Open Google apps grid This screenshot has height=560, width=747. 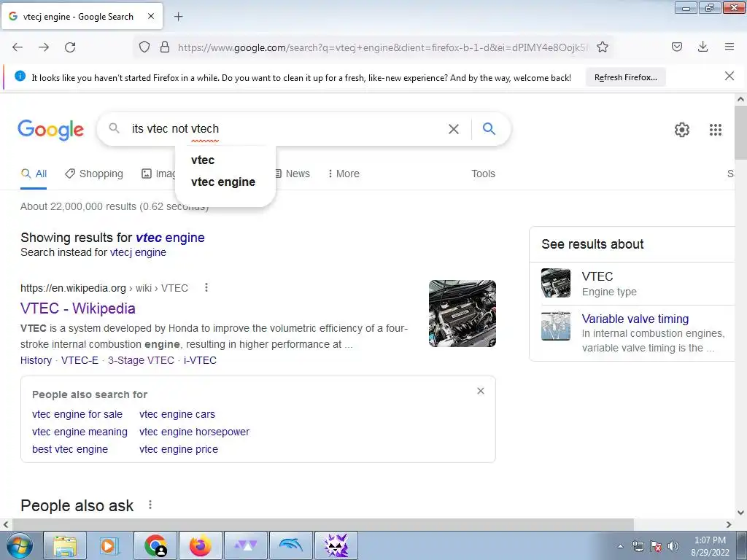pos(716,130)
